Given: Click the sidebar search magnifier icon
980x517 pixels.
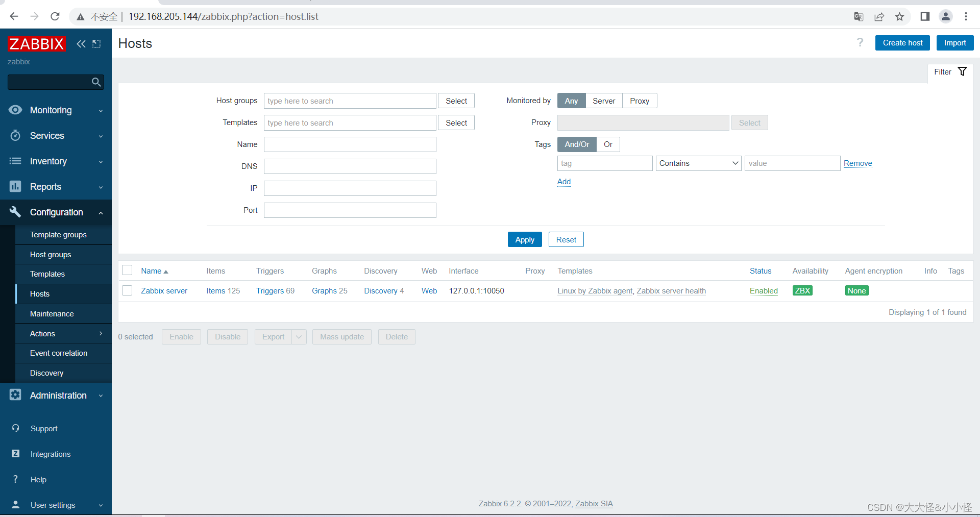Looking at the screenshot, I should pos(96,82).
